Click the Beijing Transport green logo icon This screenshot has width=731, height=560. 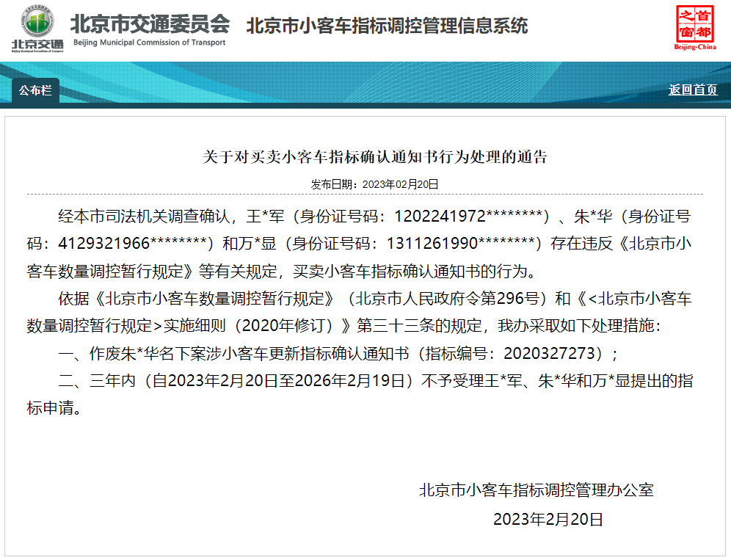(x=37, y=21)
